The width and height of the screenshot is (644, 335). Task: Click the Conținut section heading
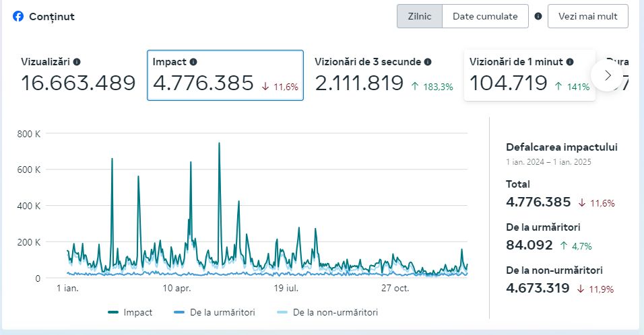pos(52,16)
